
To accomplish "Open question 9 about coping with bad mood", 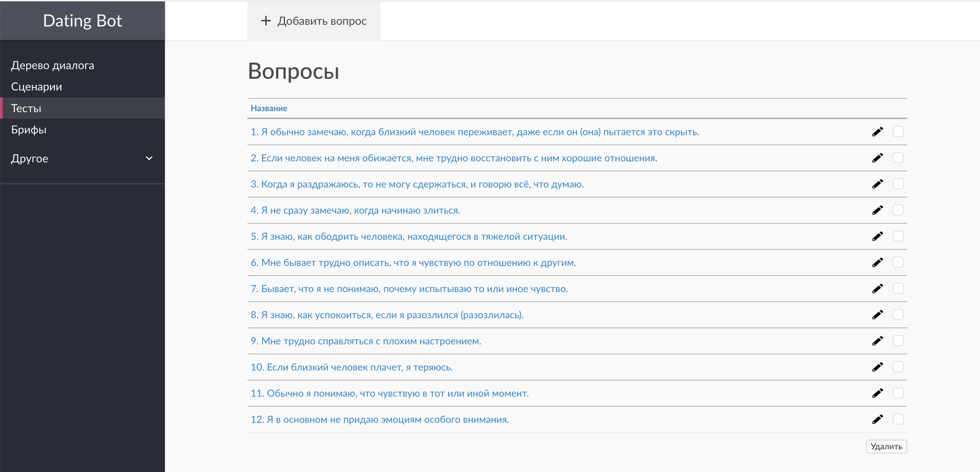I will 365,341.
